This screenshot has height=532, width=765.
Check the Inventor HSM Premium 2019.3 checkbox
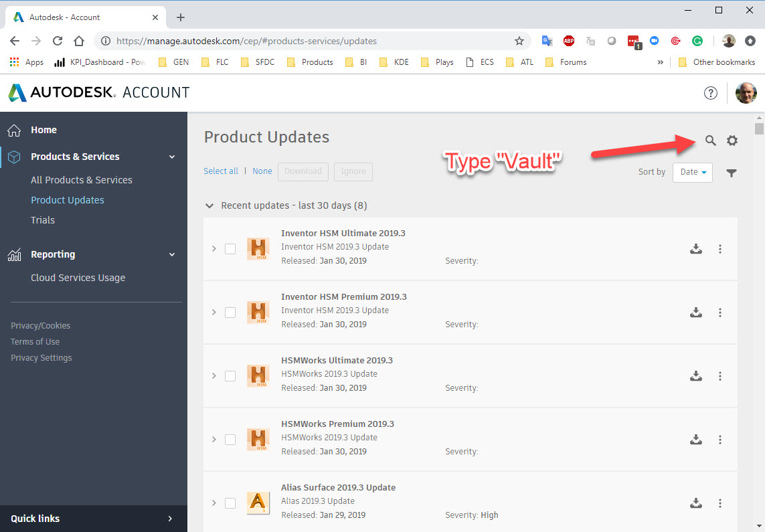point(230,312)
